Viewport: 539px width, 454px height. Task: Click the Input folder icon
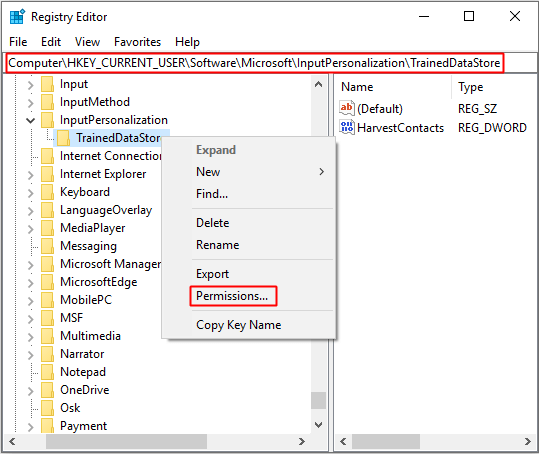pos(47,84)
